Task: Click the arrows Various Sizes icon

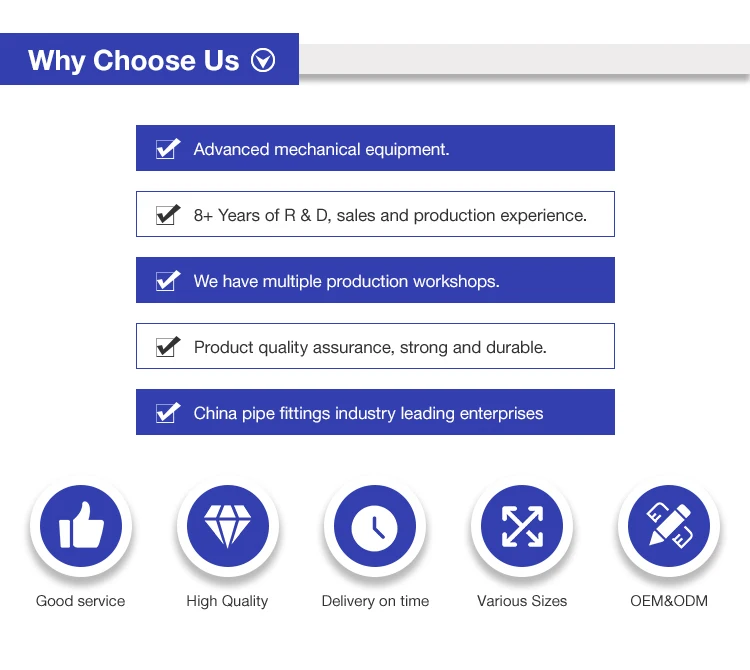Action: (x=522, y=526)
